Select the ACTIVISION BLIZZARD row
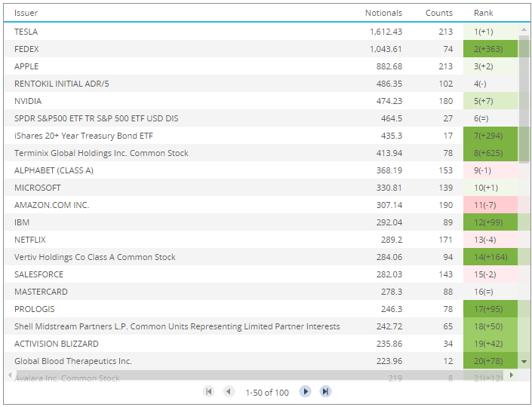This screenshot has height=407, width=532. 261,344
